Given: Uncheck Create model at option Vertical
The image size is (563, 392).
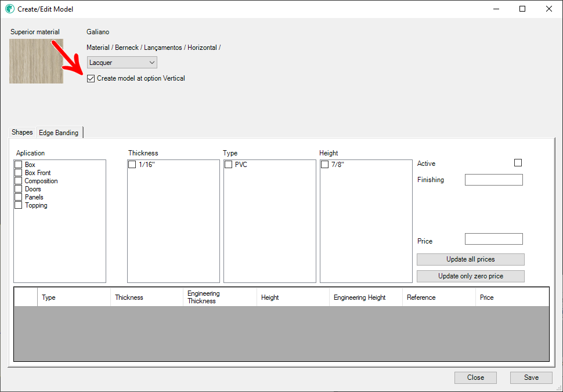Looking at the screenshot, I should click(91, 78).
